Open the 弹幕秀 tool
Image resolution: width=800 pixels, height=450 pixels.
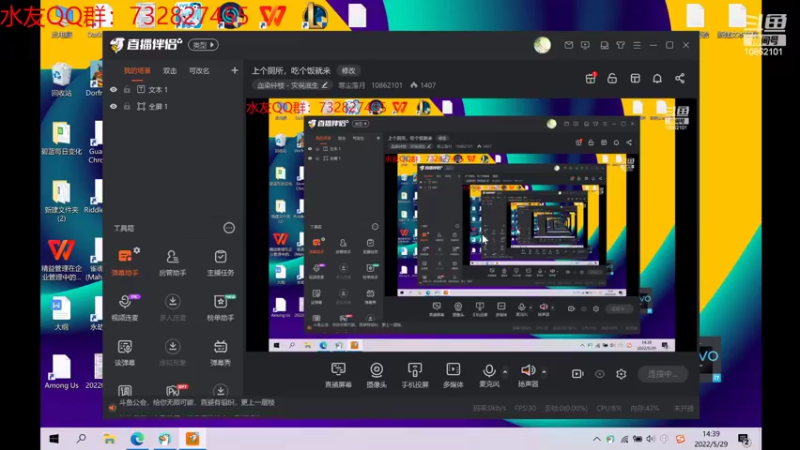coord(220,352)
